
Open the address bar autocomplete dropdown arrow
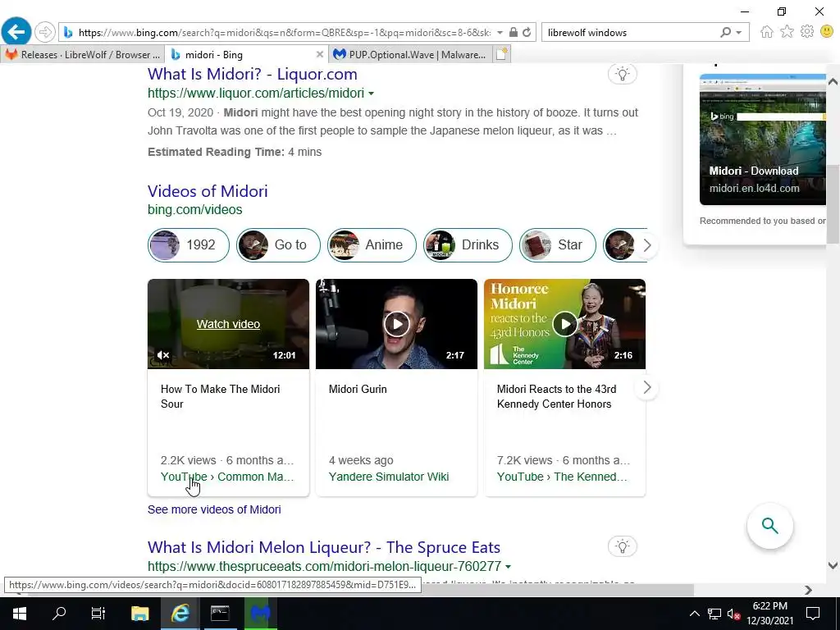tap(500, 32)
